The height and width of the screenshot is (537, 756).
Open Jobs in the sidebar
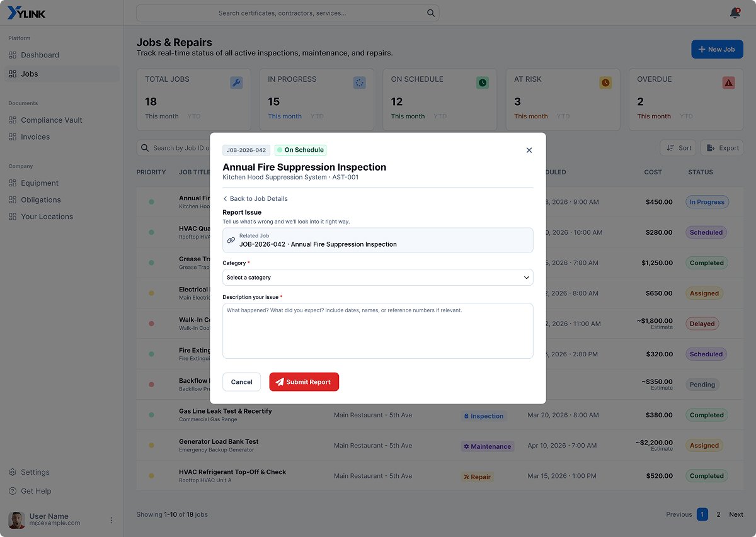point(62,74)
